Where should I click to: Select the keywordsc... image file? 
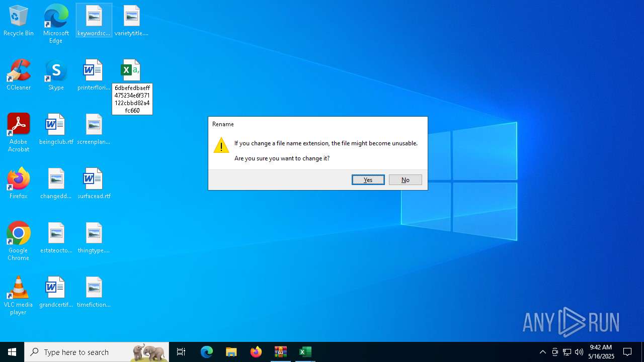pyautogui.click(x=94, y=21)
